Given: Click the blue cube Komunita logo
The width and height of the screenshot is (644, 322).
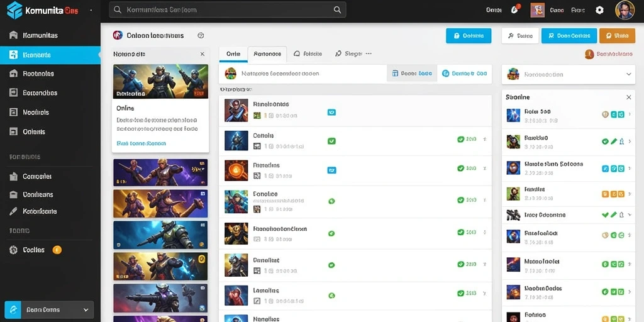Looking at the screenshot, I should point(14,10).
